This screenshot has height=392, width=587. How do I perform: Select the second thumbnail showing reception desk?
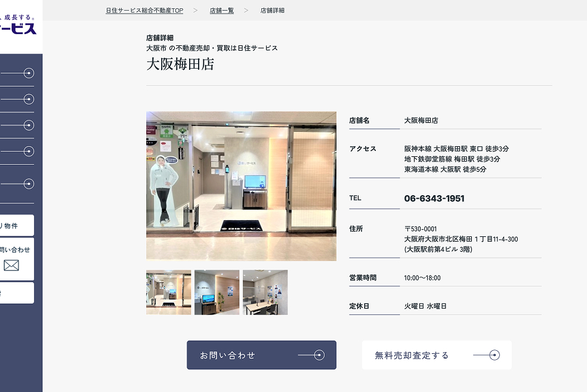217,292
